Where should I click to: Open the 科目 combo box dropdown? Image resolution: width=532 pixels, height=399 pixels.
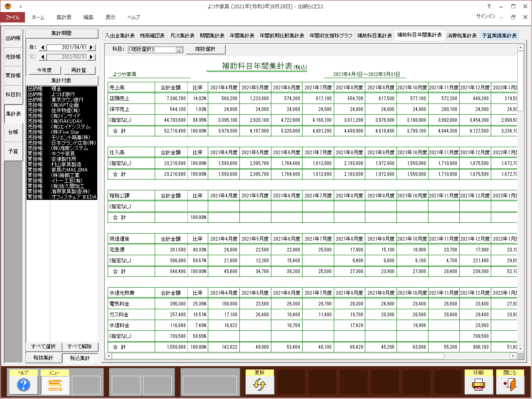click(179, 49)
